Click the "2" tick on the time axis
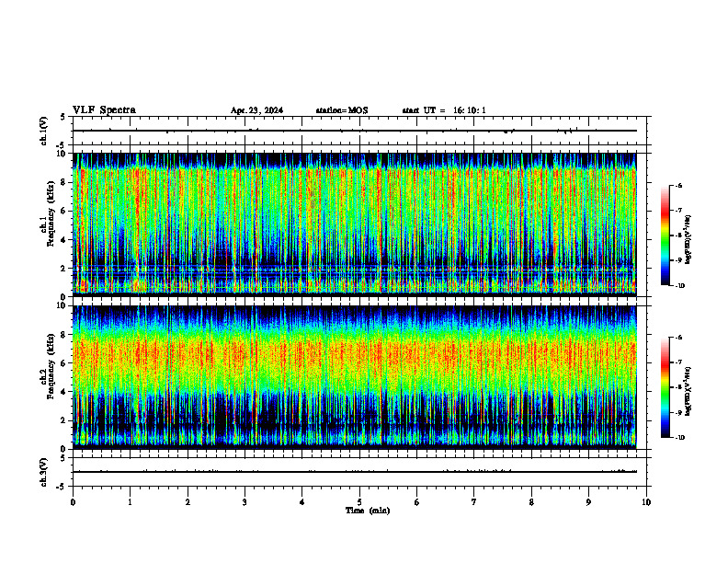This screenshot has height=563, width=728. pos(188,502)
